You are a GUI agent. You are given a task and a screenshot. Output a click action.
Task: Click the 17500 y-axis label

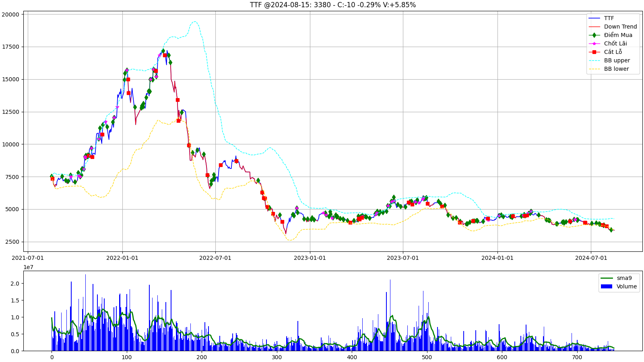[10, 47]
